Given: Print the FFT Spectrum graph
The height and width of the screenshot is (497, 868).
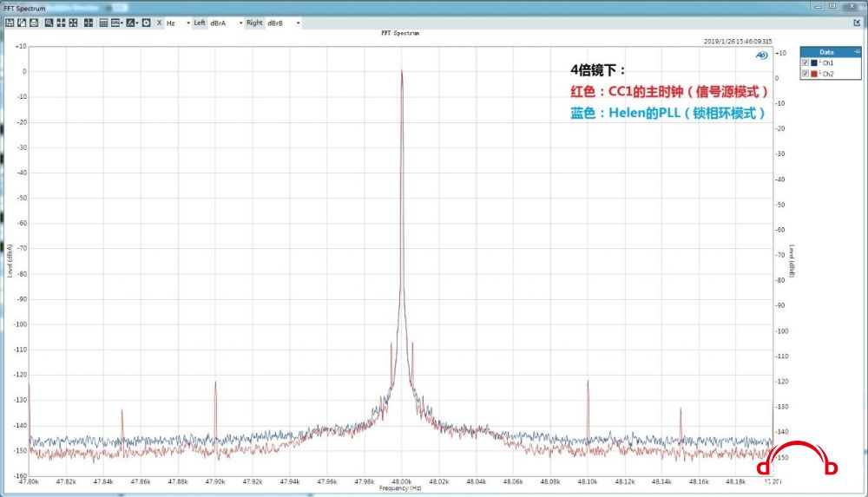Looking at the screenshot, I should pos(34,23).
